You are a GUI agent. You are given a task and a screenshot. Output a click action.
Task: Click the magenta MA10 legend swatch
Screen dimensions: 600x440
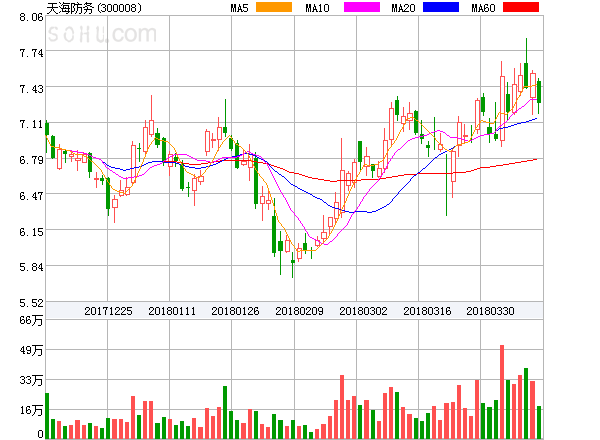(362, 7)
